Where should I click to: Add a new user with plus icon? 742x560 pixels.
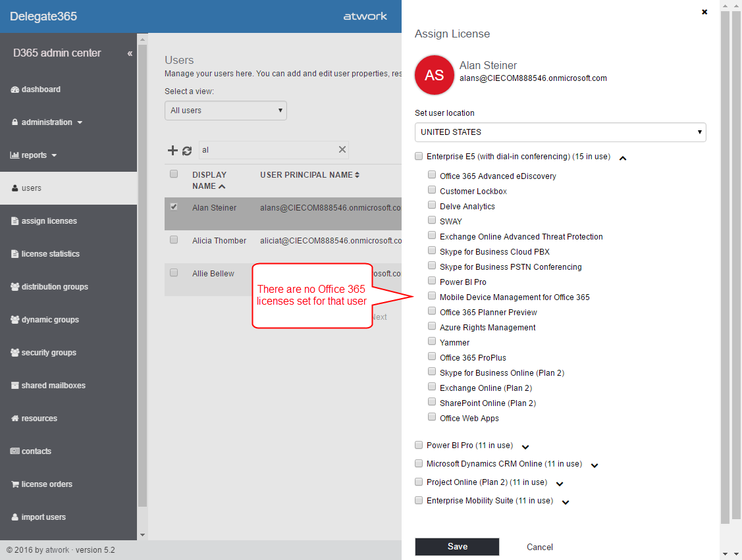pyautogui.click(x=172, y=151)
